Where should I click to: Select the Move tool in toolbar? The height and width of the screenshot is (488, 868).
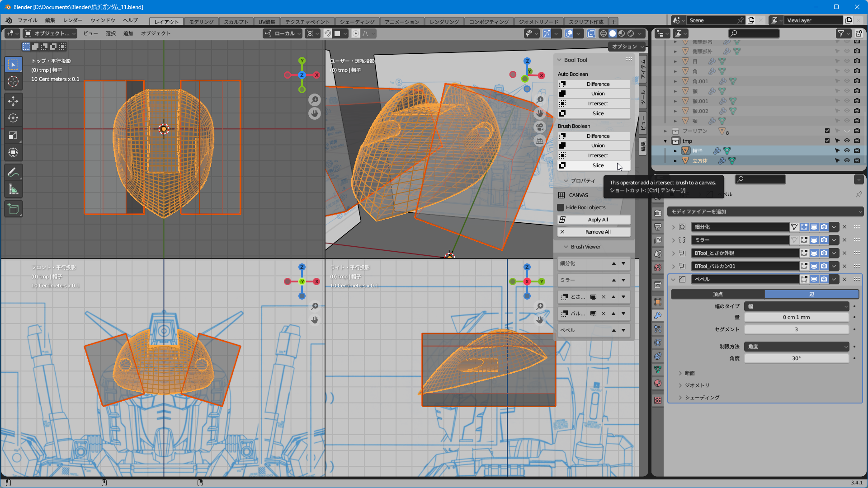coord(13,101)
